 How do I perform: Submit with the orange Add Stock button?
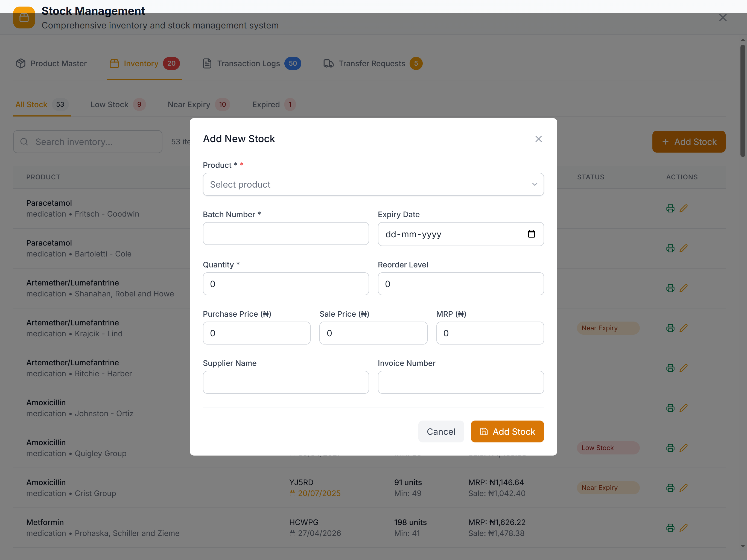pyautogui.click(x=507, y=431)
